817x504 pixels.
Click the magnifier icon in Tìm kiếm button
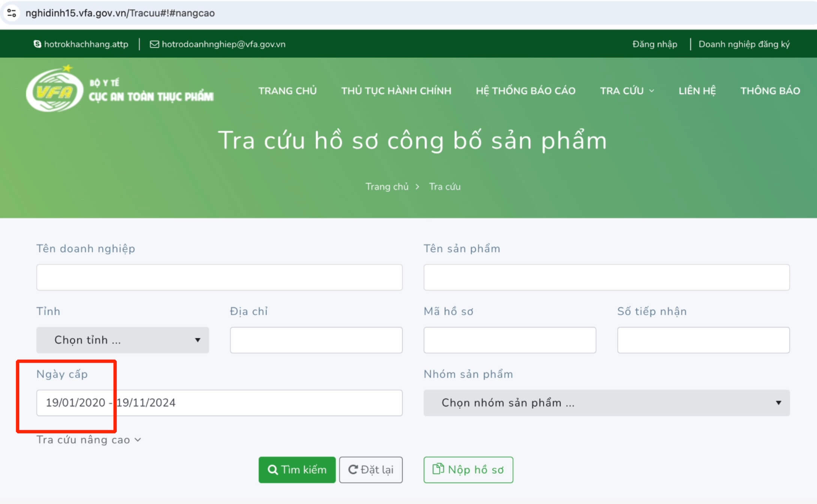click(x=273, y=470)
